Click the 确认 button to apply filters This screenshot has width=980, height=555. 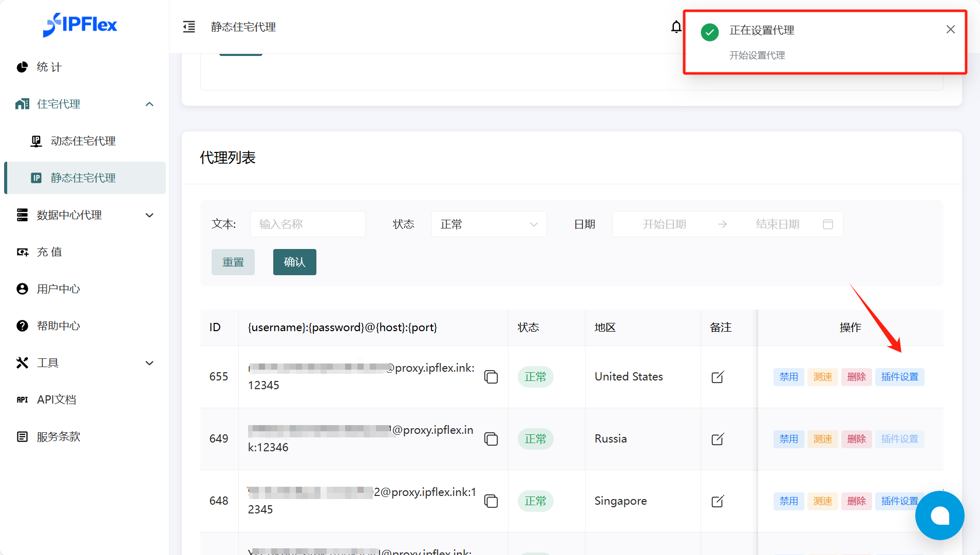(294, 262)
